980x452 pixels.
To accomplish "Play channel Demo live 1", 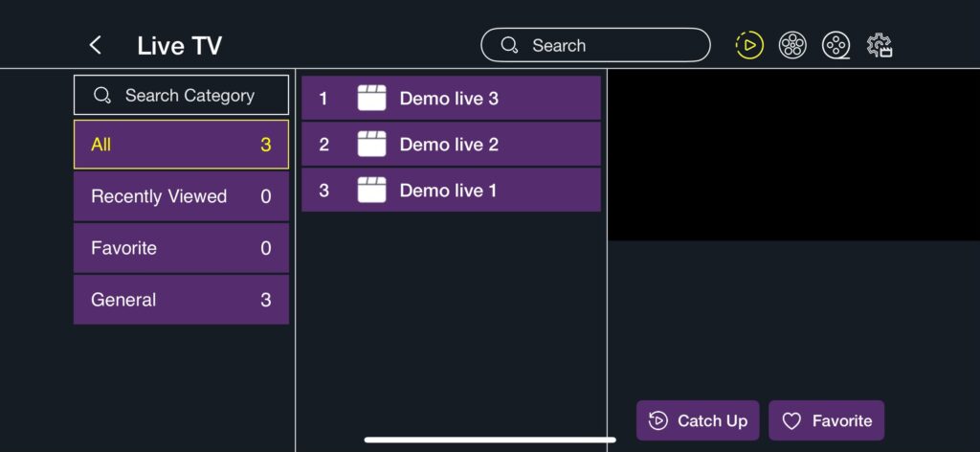I will click(452, 190).
